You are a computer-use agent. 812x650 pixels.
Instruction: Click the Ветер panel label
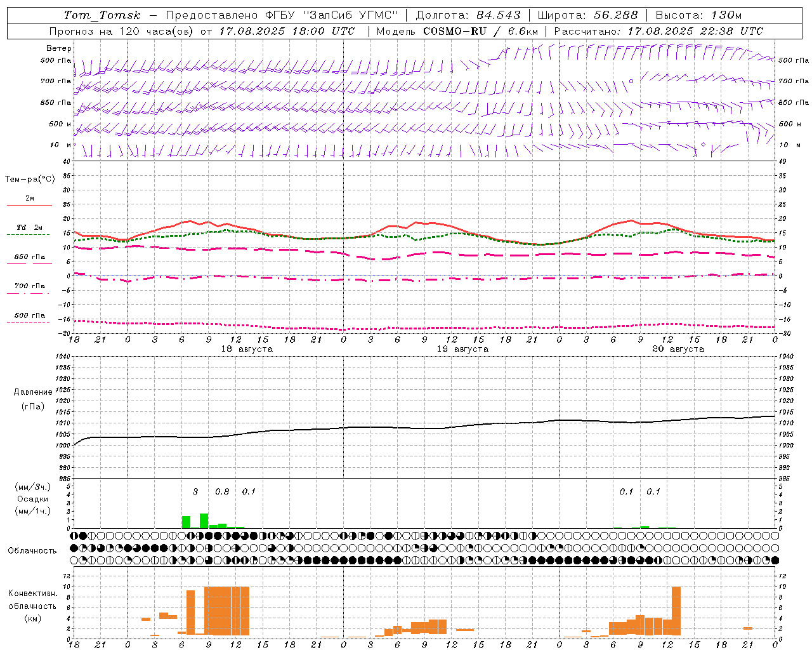tap(58, 48)
